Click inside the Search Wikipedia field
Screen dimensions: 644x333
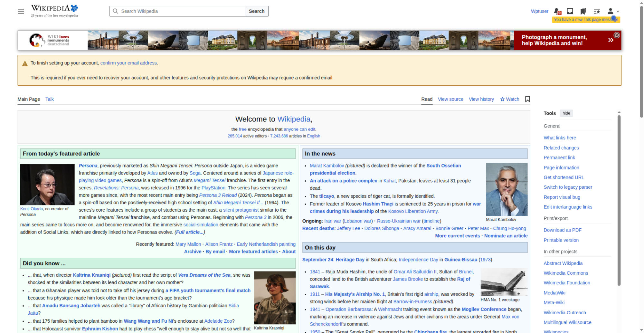(x=177, y=11)
